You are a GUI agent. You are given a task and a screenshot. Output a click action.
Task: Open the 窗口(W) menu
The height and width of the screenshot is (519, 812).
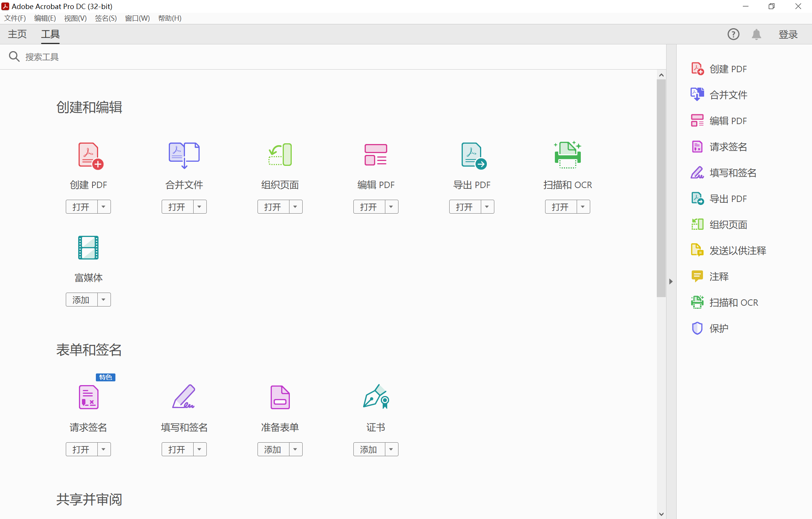[x=138, y=18]
